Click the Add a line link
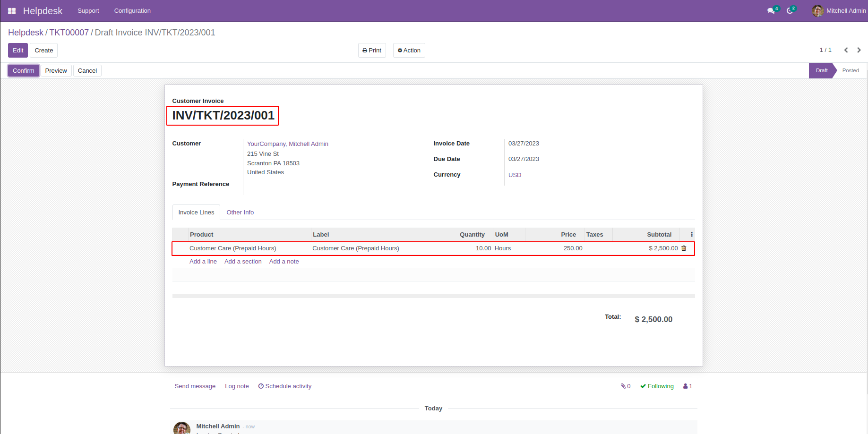Image resolution: width=868 pixels, height=434 pixels. pyautogui.click(x=203, y=262)
